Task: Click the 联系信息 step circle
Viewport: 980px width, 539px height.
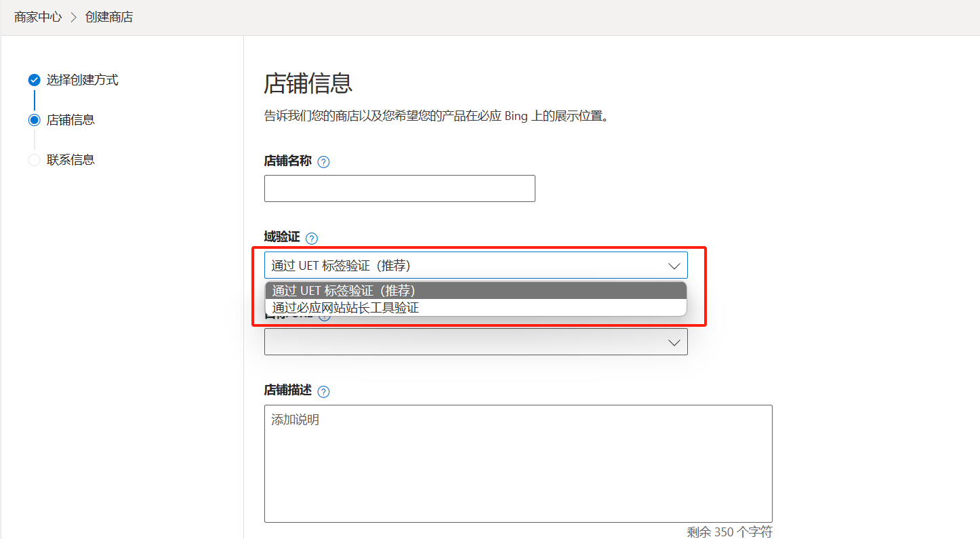Action: point(34,160)
